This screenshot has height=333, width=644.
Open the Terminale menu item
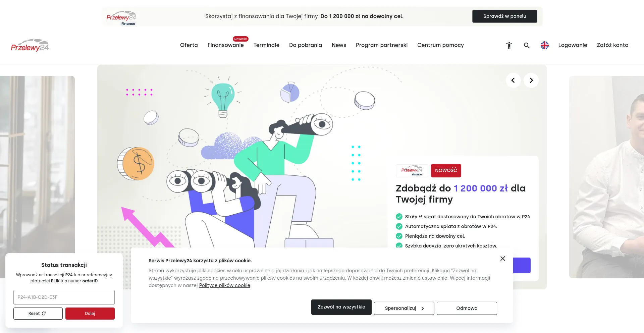[266, 45]
